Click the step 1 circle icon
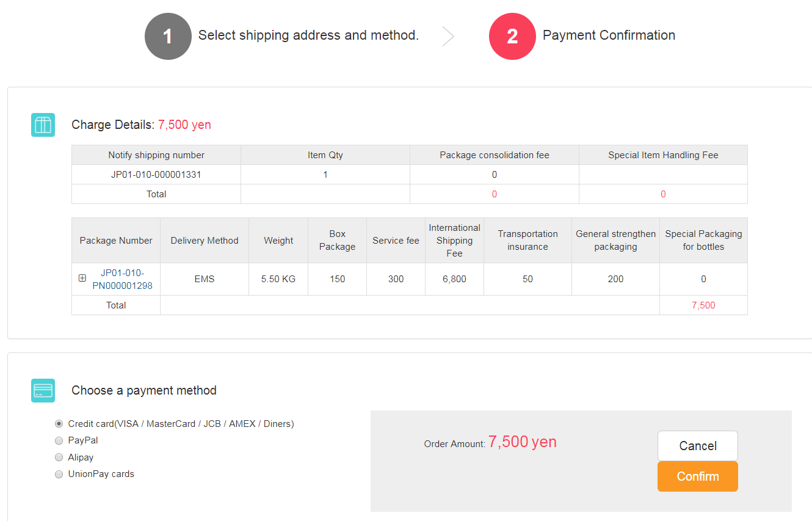Screen dimensions: 812x521 (168, 36)
